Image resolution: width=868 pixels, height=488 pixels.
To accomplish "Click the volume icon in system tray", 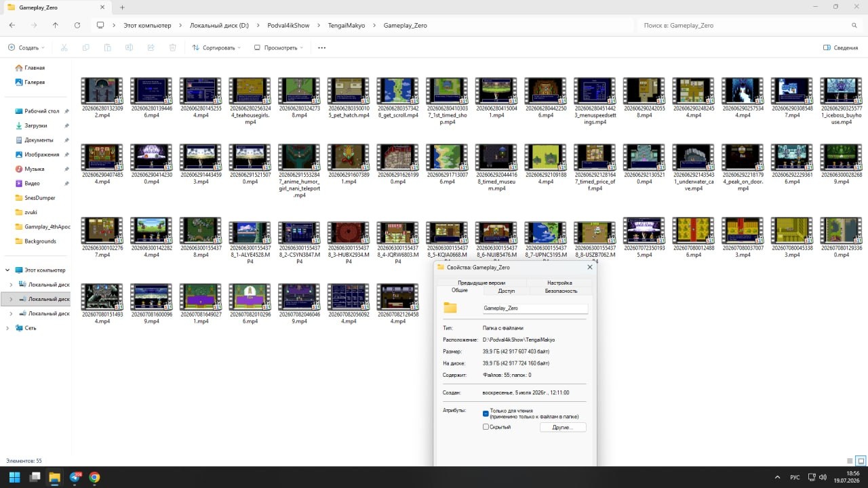I will (823, 477).
